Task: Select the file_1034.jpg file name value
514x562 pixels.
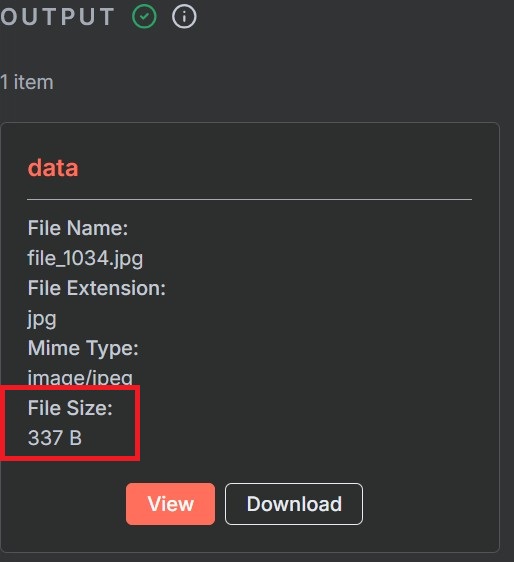Action: tap(85, 259)
